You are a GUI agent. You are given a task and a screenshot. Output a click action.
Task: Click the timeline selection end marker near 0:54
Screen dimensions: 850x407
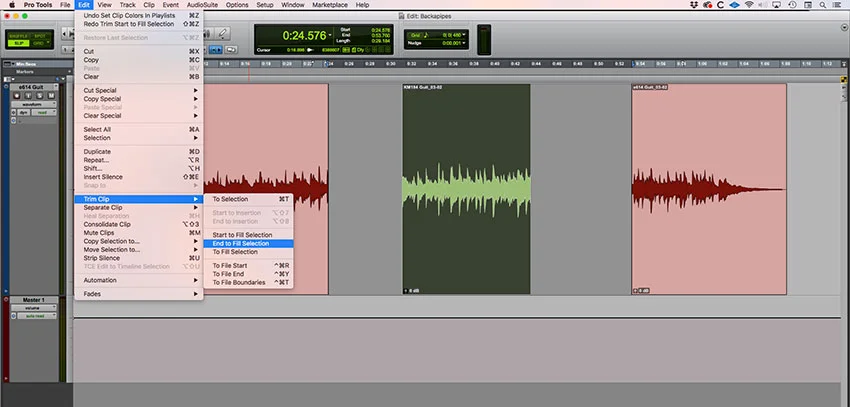coord(634,64)
